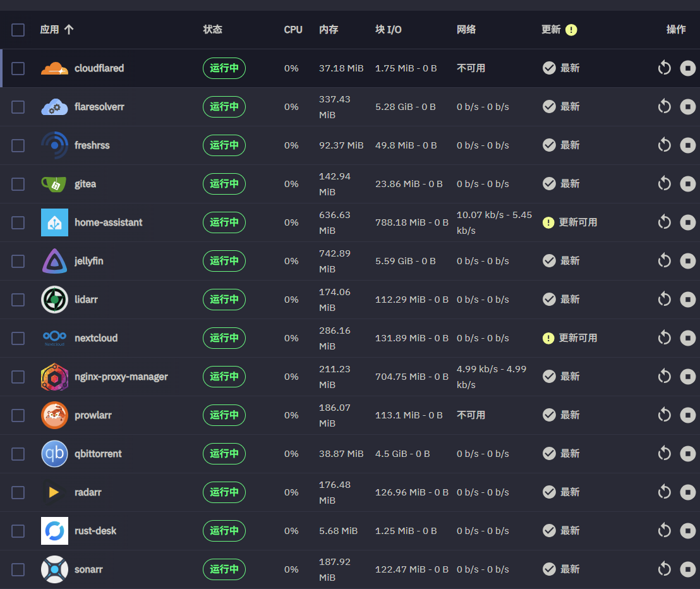Click the 更新 column header
Image resolution: width=700 pixels, height=589 pixels.
coord(551,30)
